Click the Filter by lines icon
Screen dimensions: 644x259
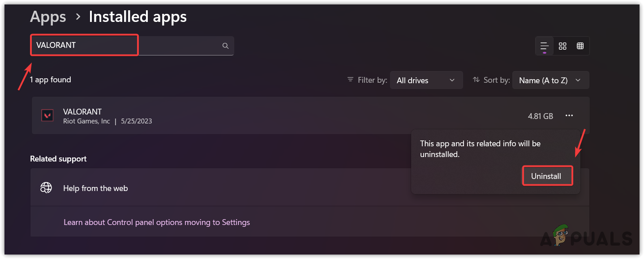(350, 80)
